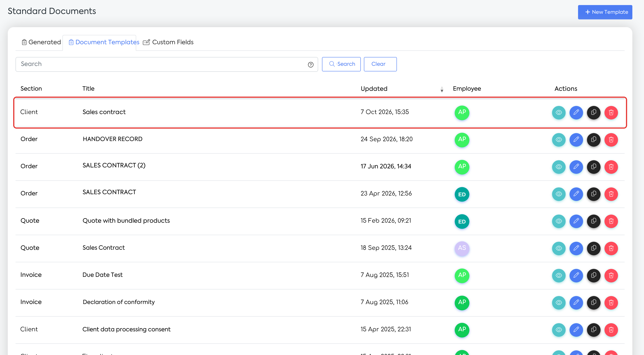Copy the Due Date Test template
The width and height of the screenshot is (644, 355).
coord(594,276)
